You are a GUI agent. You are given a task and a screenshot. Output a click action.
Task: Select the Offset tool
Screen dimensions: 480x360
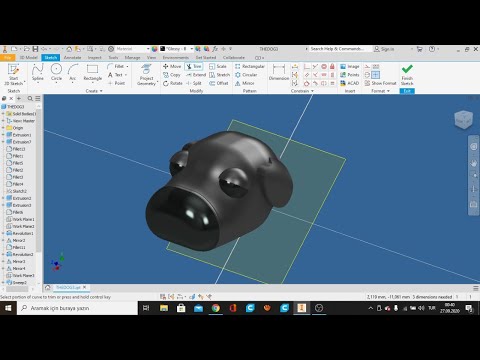(219, 83)
